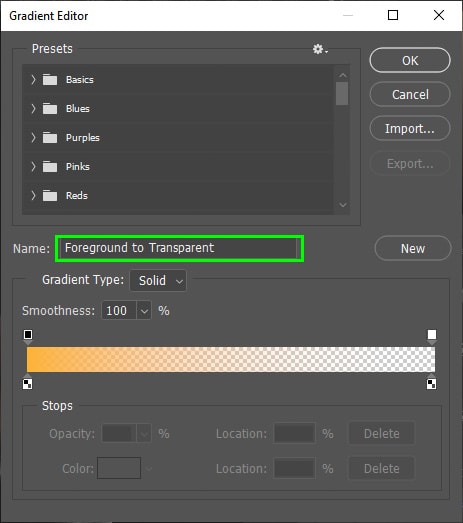Image resolution: width=463 pixels, height=523 pixels.
Task: Click the Reds folder icon
Action: pos(50,195)
